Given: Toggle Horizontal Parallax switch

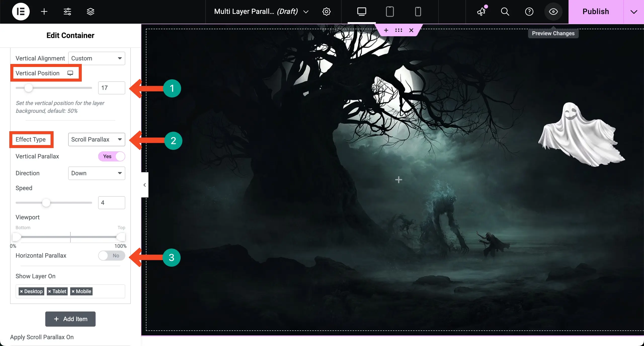Looking at the screenshot, I should tap(111, 256).
